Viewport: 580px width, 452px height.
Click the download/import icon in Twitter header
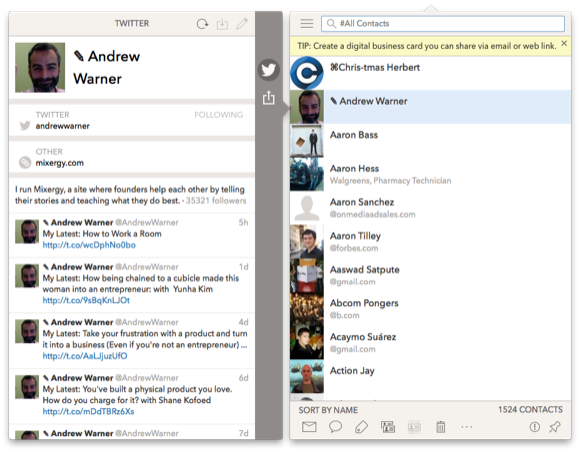point(222,24)
